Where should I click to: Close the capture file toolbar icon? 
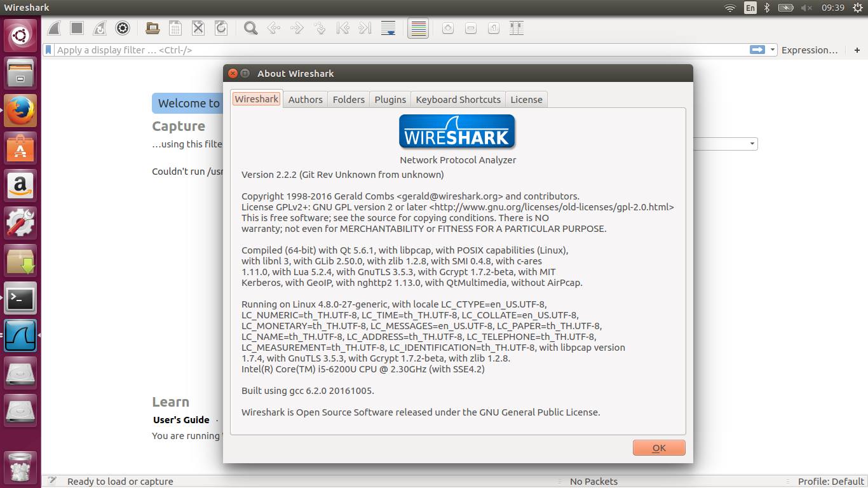click(x=198, y=28)
